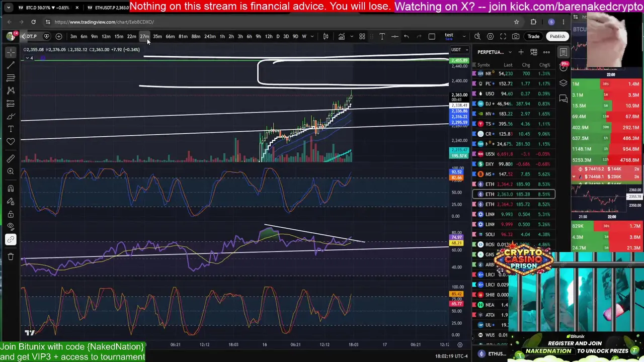Screen dimensions: 644x362
Task: Click the compare or add symbol plus button
Action: pos(59,36)
